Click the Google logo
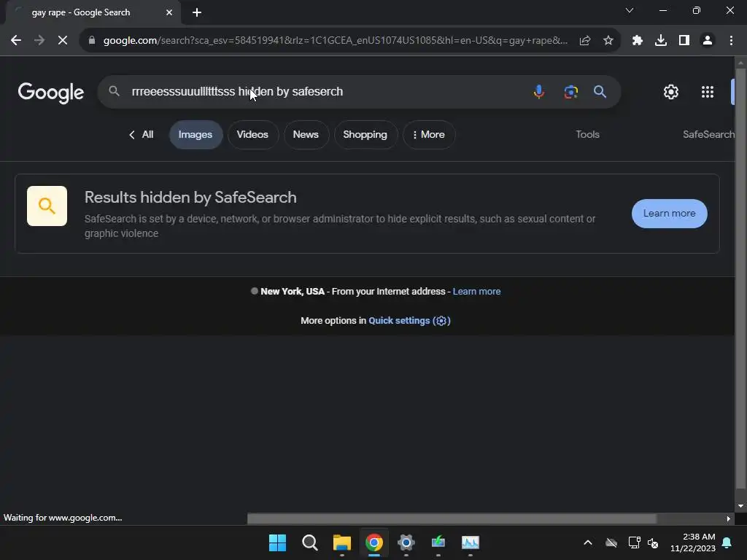This screenshot has height=560, width=747. point(51,93)
